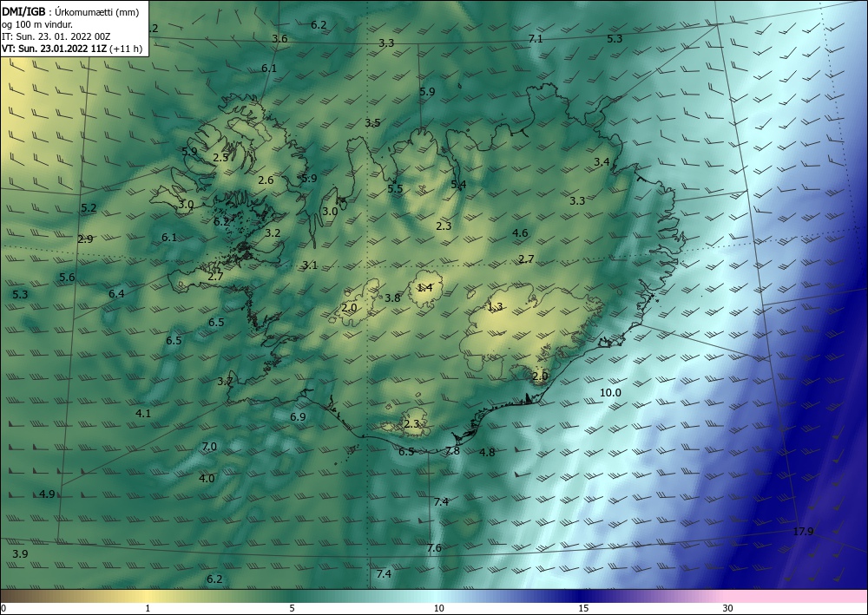
Task: Click the 10 tick on the colour scale
Action: pyautogui.click(x=438, y=608)
